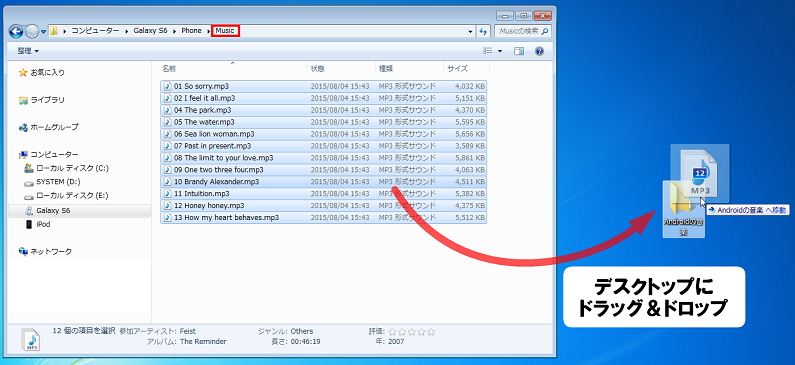The image size is (795, 365).
Task: Select ライブラリ in the navigation pane
Action: coord(47,100)
